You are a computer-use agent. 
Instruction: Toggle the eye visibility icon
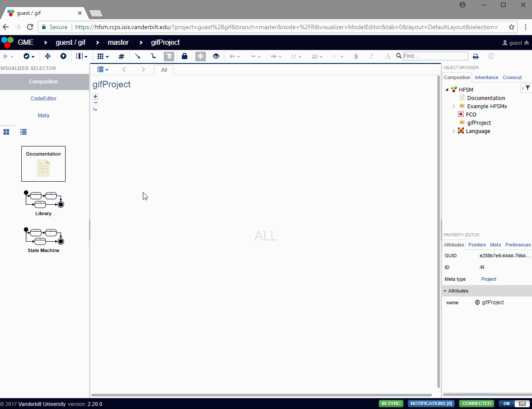tap(216, 56)
